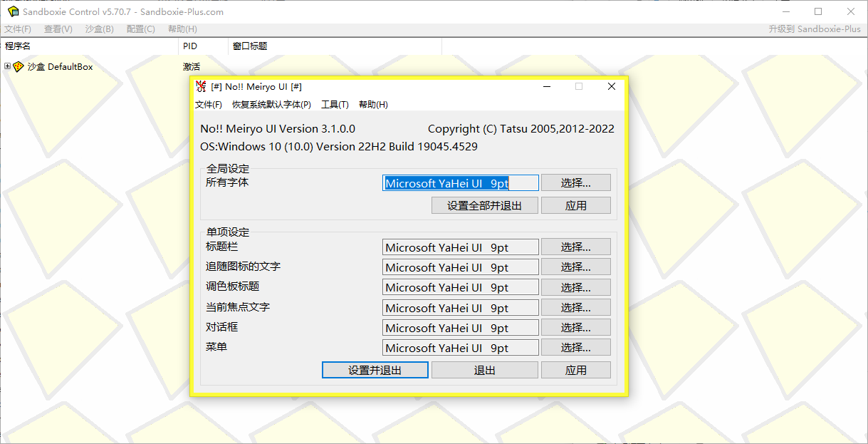
Task: Click 选择... button for 标题栏
Action: pos(575,247)
